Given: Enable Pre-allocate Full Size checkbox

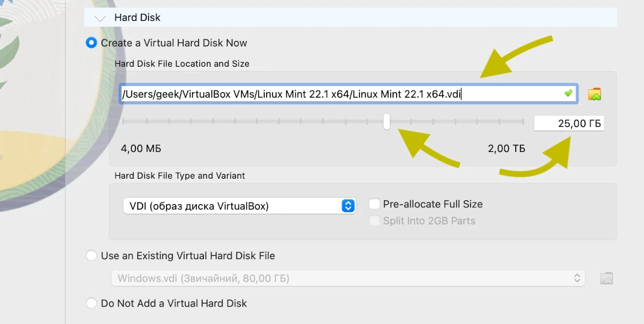Looking at the screenshot, I should point(374,204).
